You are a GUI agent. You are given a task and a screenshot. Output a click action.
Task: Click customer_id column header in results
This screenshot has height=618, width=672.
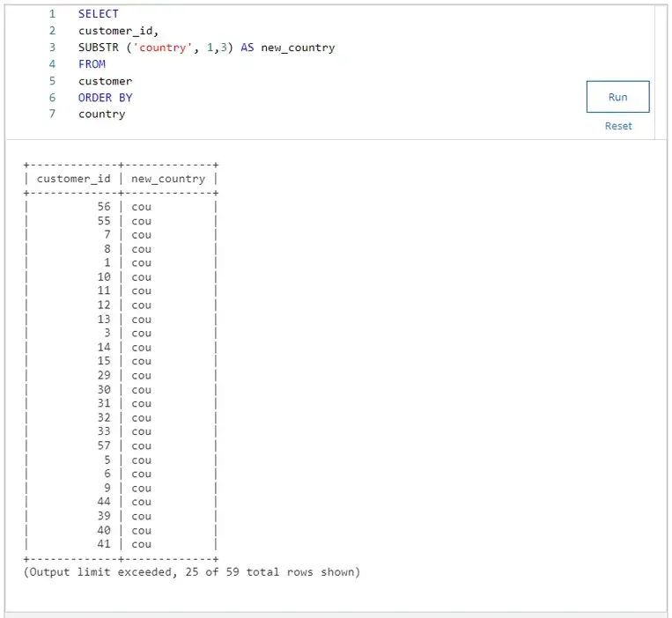[73, 179]
